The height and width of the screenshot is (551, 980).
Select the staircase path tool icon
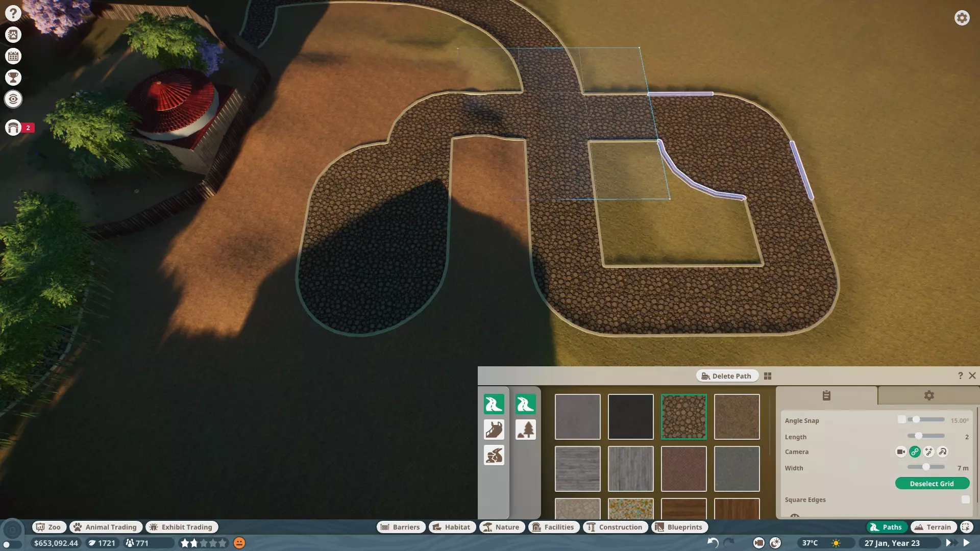point(494,430)
